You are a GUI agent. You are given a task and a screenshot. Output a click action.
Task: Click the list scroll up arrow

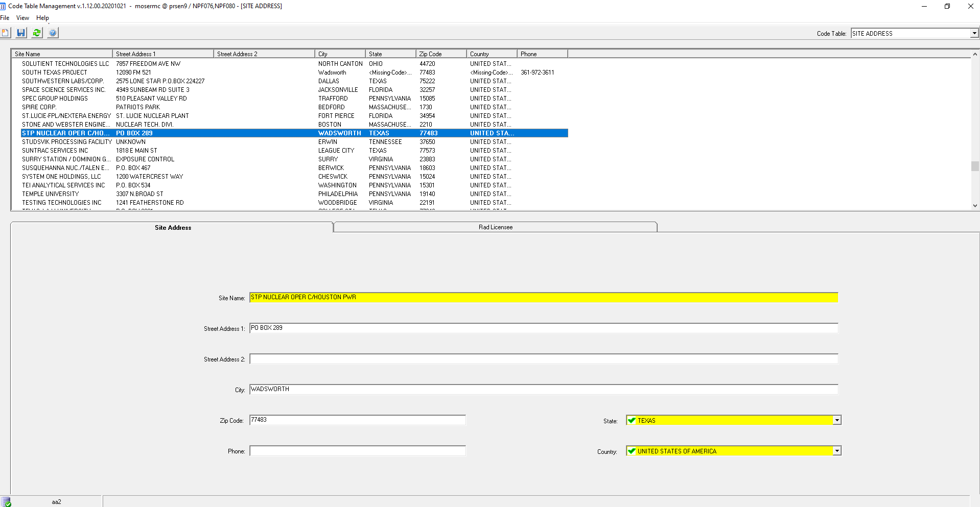click(x=975, y=54)
